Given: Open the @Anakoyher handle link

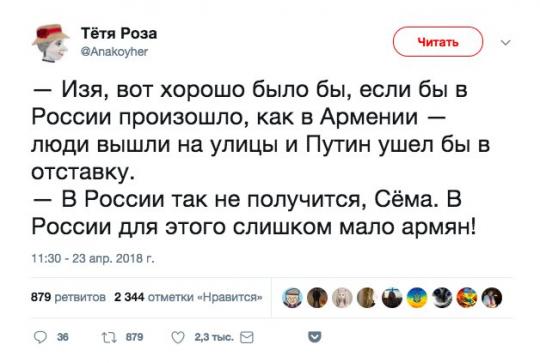Looking at the screenshot, I should click(114, 52).
